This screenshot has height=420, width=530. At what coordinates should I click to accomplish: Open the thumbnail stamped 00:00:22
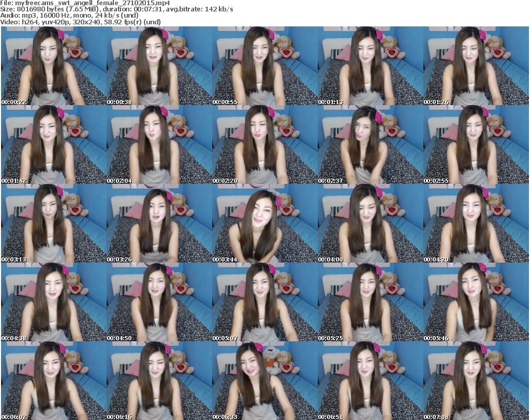point(54,66)
